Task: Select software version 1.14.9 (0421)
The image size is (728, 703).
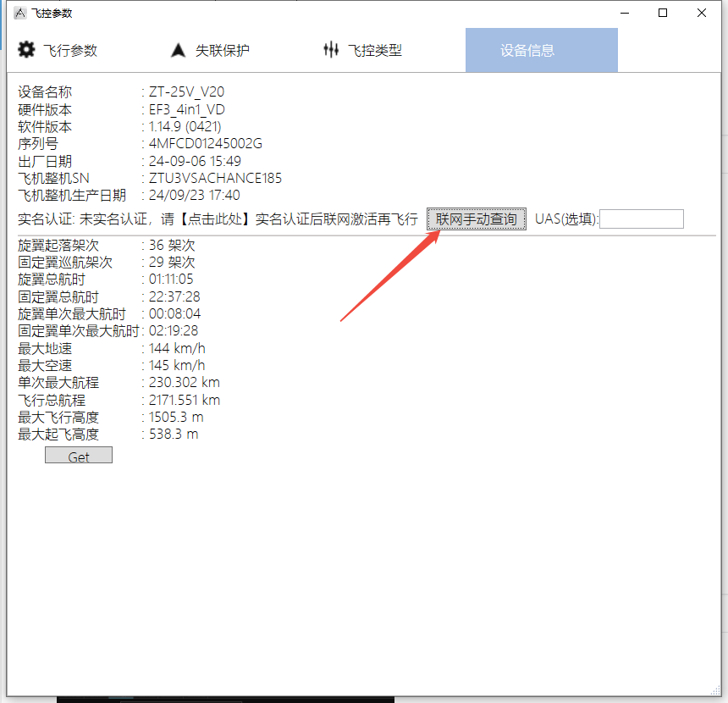Action: coord(185,126)
